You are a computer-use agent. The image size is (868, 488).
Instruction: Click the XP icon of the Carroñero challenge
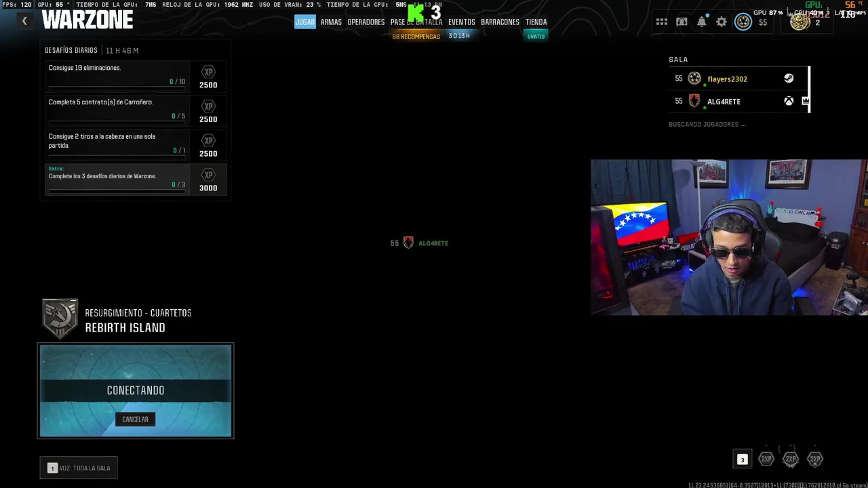[x=208, y=106]
